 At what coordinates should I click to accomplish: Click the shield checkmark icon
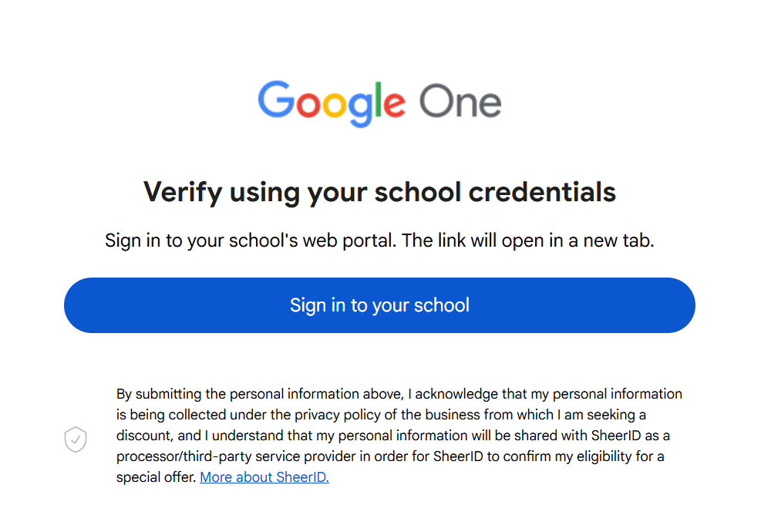pos(75,440)
